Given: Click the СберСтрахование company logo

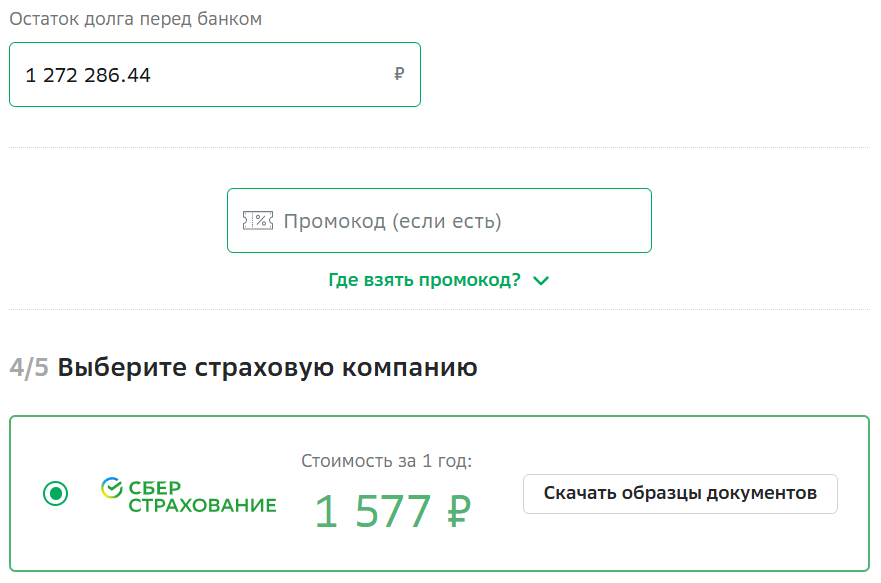Looking at the screenshot, I should coord(188,495).
